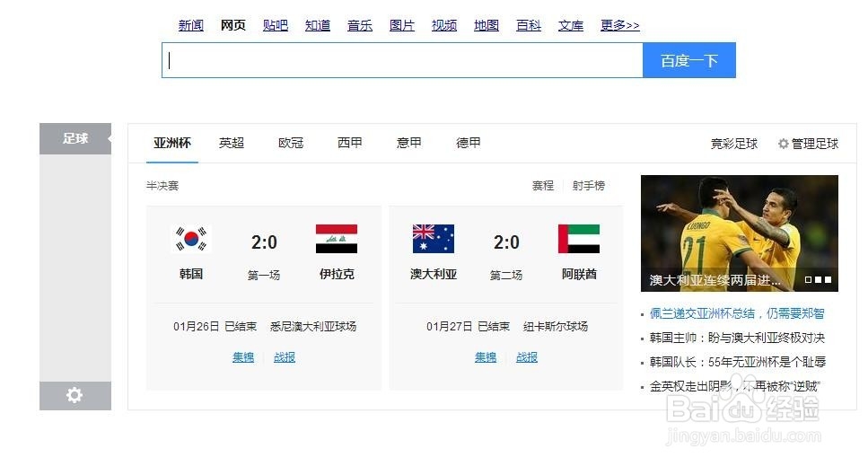
Task: Switch to the 意甲 tab
Action: (x=409, y=143)
